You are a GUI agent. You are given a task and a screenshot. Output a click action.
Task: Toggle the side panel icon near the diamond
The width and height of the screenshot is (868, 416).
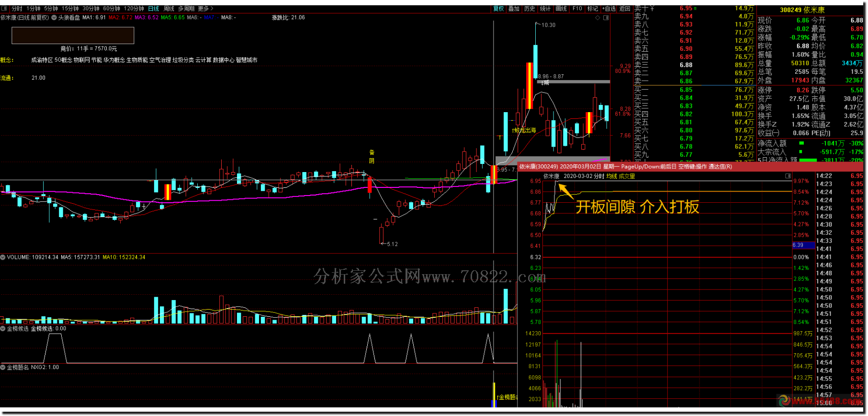(x=606, y=18)
